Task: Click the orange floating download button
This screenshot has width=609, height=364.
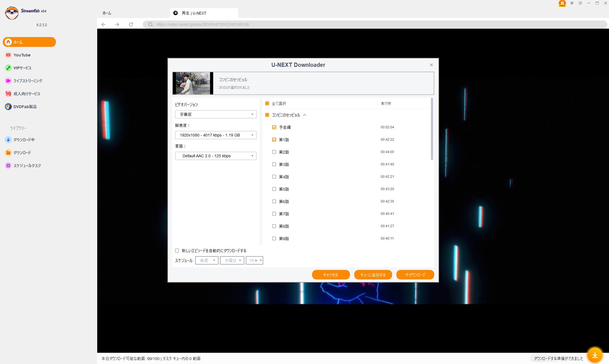Action: click(595, 355)
